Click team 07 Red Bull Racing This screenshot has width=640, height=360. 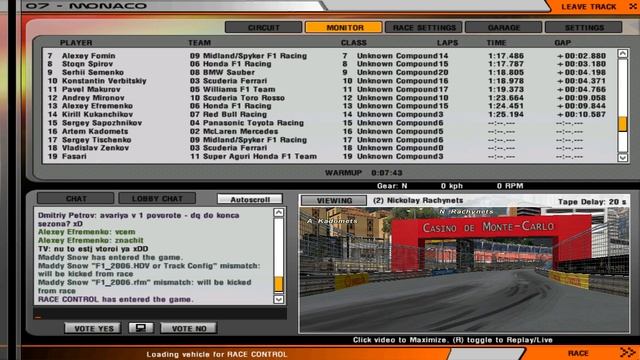tap(228, 115)
